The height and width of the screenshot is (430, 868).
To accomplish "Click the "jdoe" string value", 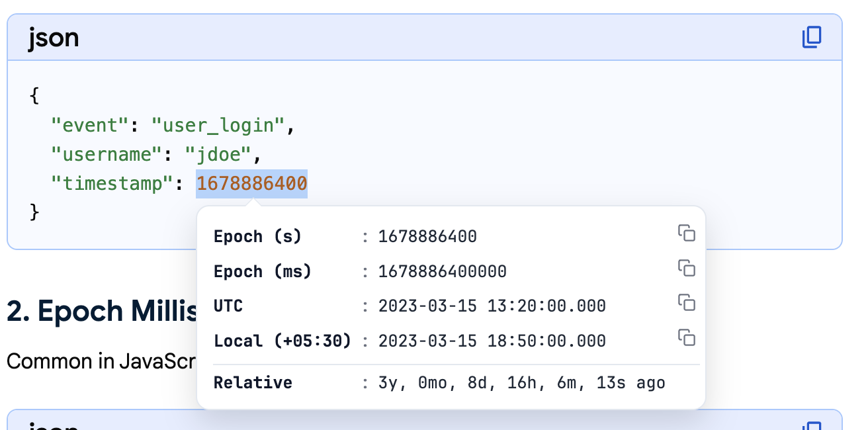I will (x=218, y=154).
